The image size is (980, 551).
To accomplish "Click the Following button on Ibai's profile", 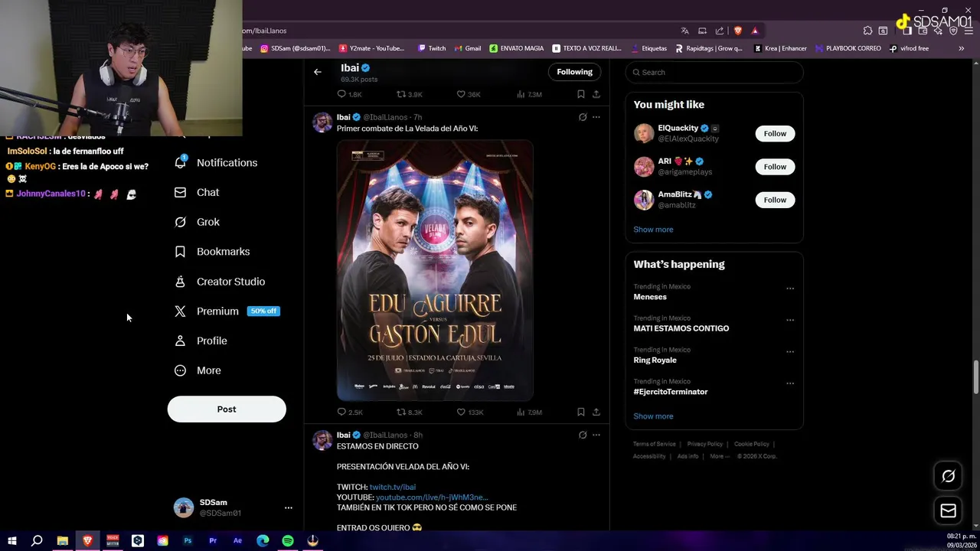I will 574,72.
